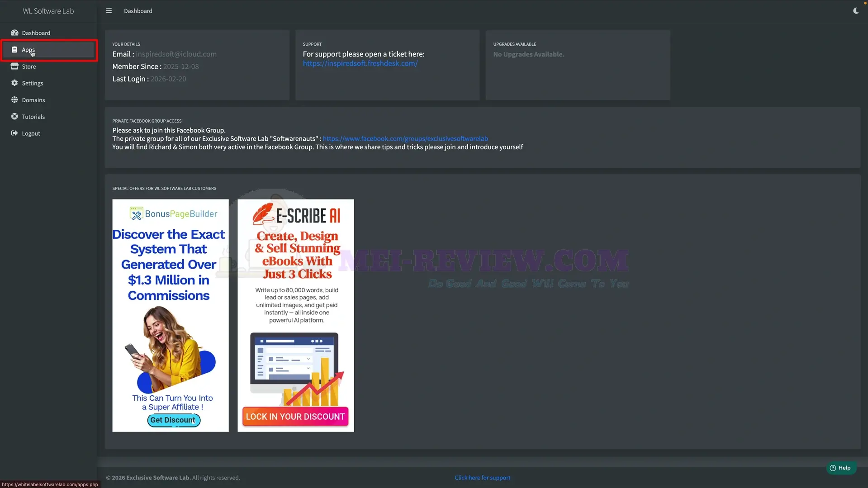Click LOCK IN YOUR DISCOUNT on E-Scribe ad
Image resolution: width=868 pixels, height=488 pixels.
pos(295,417)
